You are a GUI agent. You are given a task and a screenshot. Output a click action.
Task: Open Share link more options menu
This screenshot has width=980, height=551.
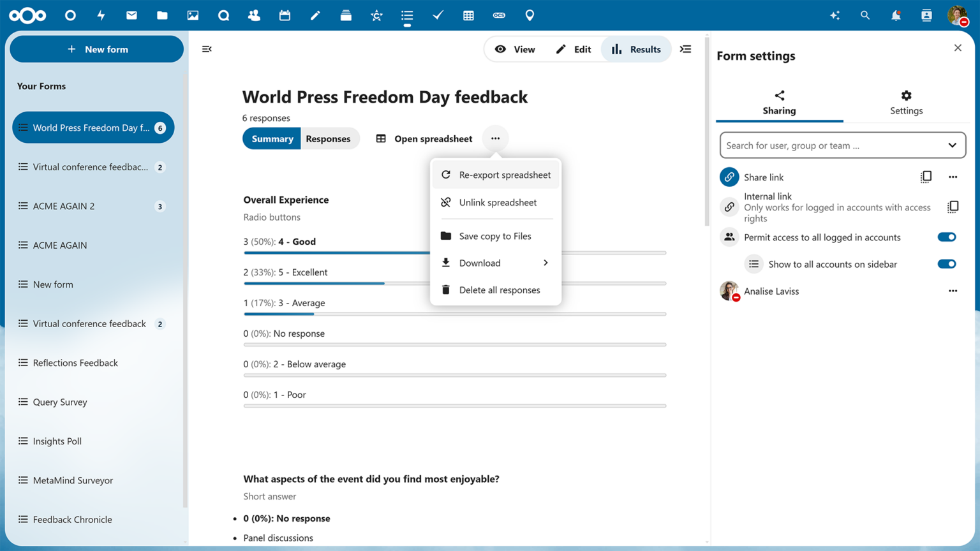pyautogui.click(x=953, y=177)
